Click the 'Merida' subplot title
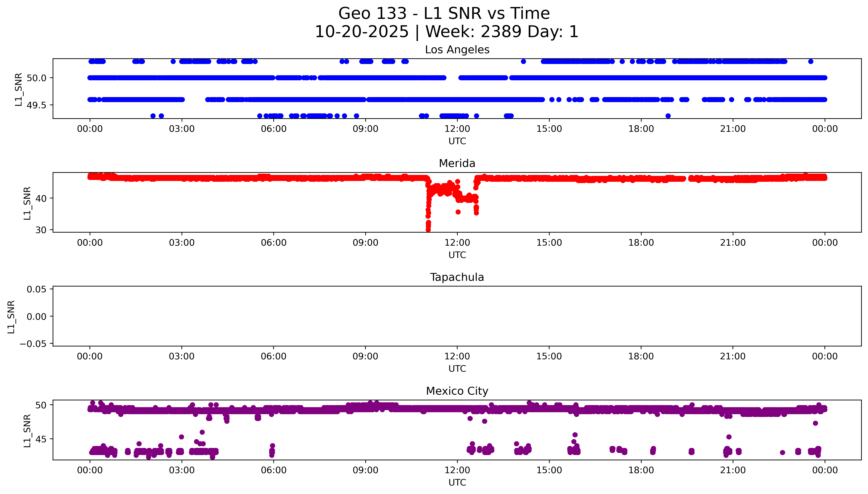Image resolution: width=868 pixels, height=494 pixels. coord(457,164)
